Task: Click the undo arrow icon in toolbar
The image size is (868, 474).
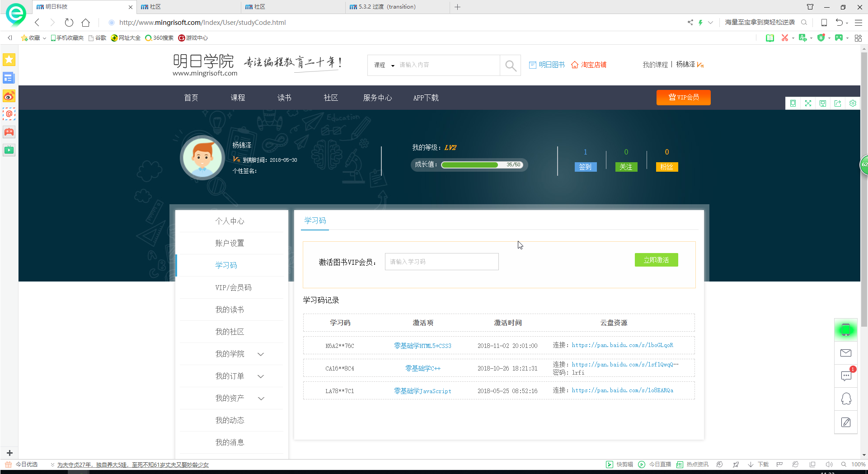Action: [x=839, y=23]
